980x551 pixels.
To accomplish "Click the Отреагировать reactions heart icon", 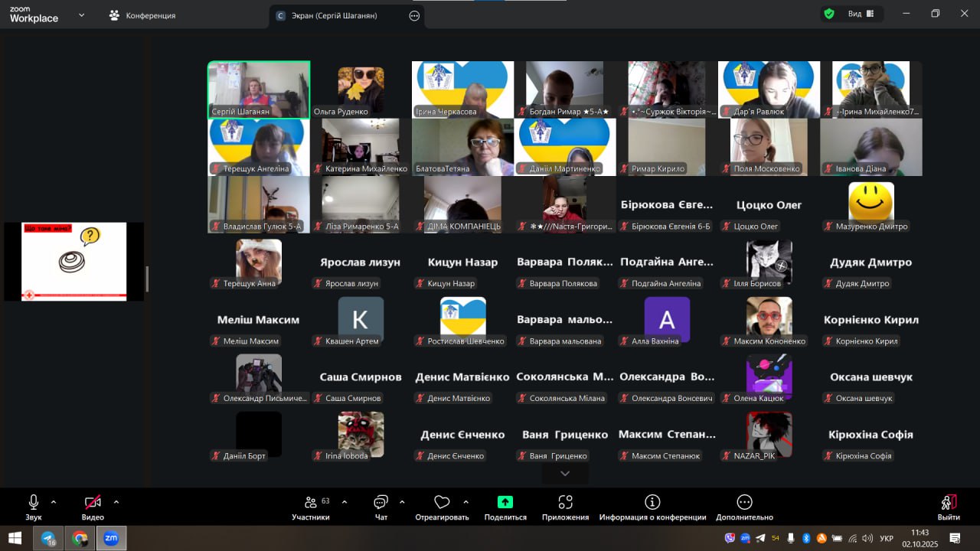I will pyautogui.click(x=442, y=503).
